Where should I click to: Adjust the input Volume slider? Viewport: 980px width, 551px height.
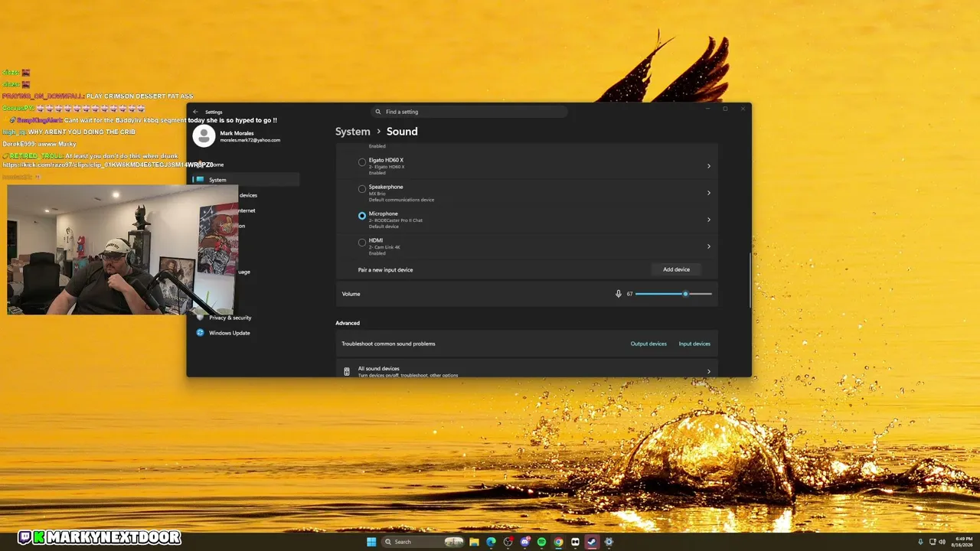point(674,294)
